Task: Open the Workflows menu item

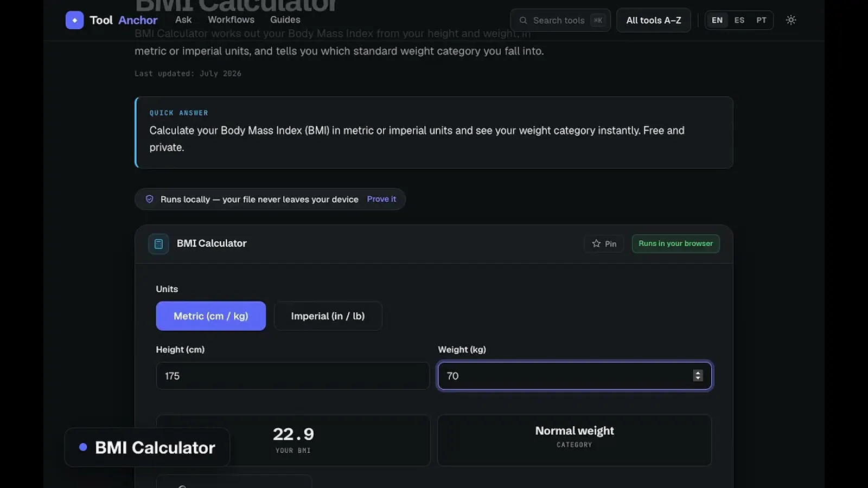Action: click(x=231, y=20)
